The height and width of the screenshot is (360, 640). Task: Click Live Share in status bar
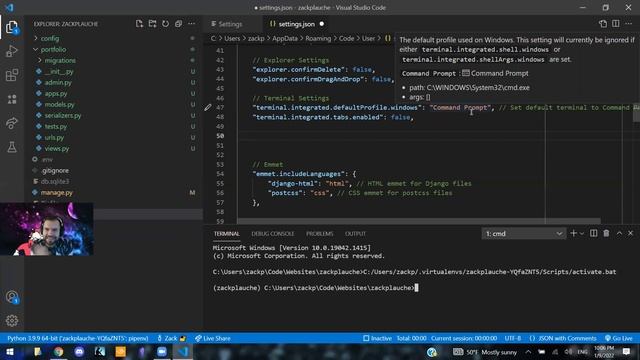(x=213, y=338)
